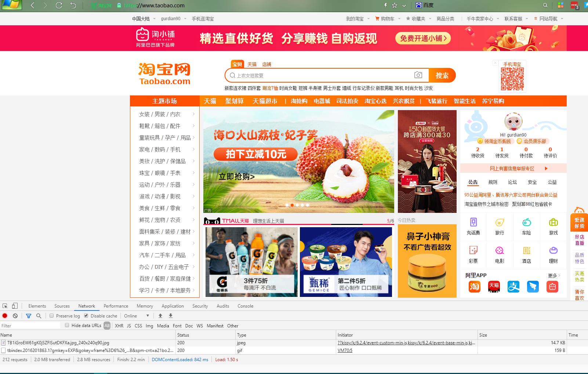Uncheck the Disable cache checkbox

pyautogui.click(x=86, y=316)
